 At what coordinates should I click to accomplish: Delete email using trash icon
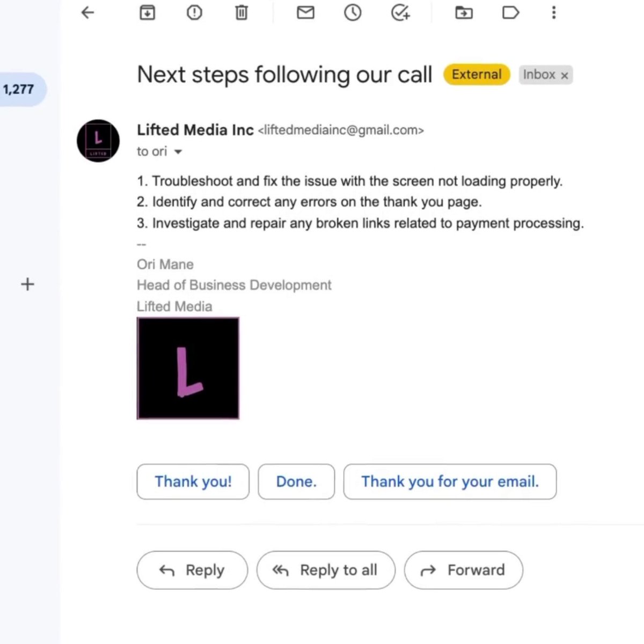pyautogui.click(x=241, y=12)
